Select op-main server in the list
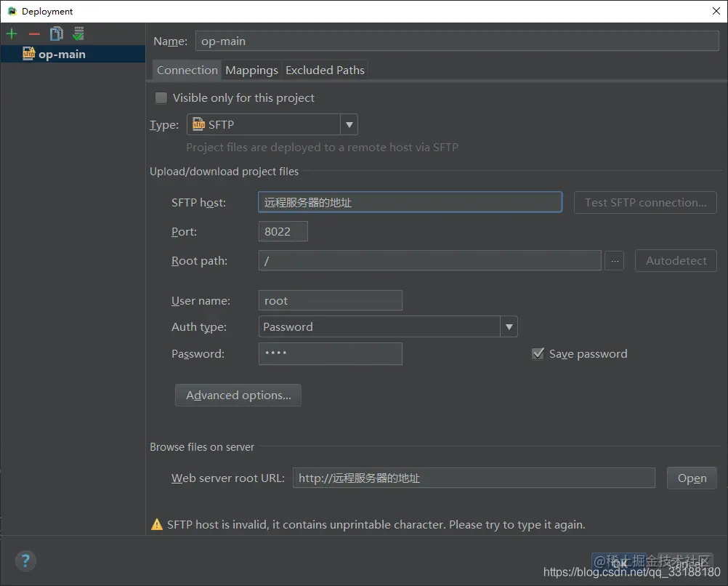The height and width of the screenshot is (586, 728). click(73, 55)
